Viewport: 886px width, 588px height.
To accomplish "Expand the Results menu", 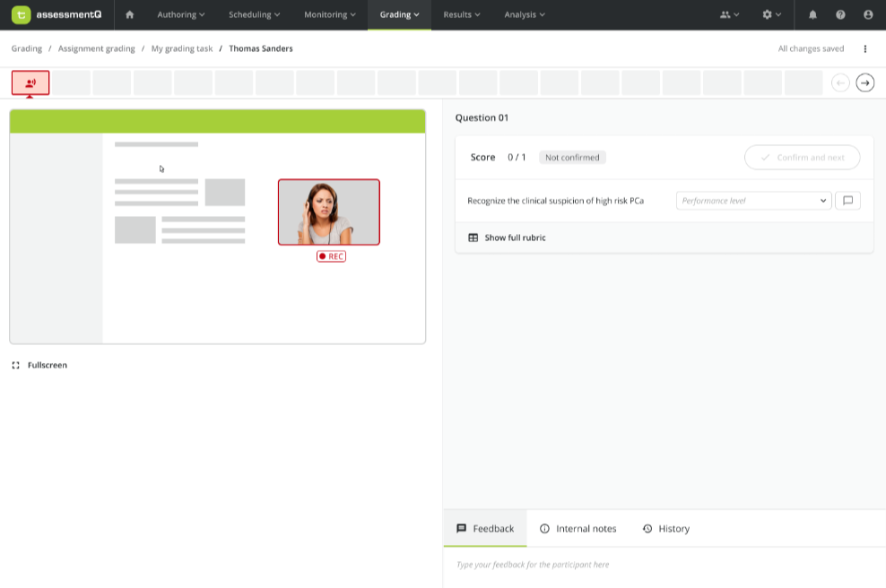I will click(x=461, y=14).
